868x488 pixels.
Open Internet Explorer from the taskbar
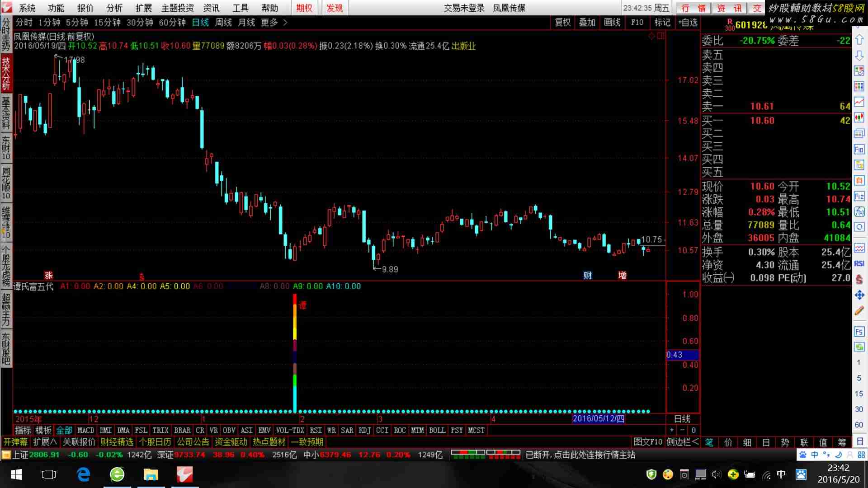(84, 474)
